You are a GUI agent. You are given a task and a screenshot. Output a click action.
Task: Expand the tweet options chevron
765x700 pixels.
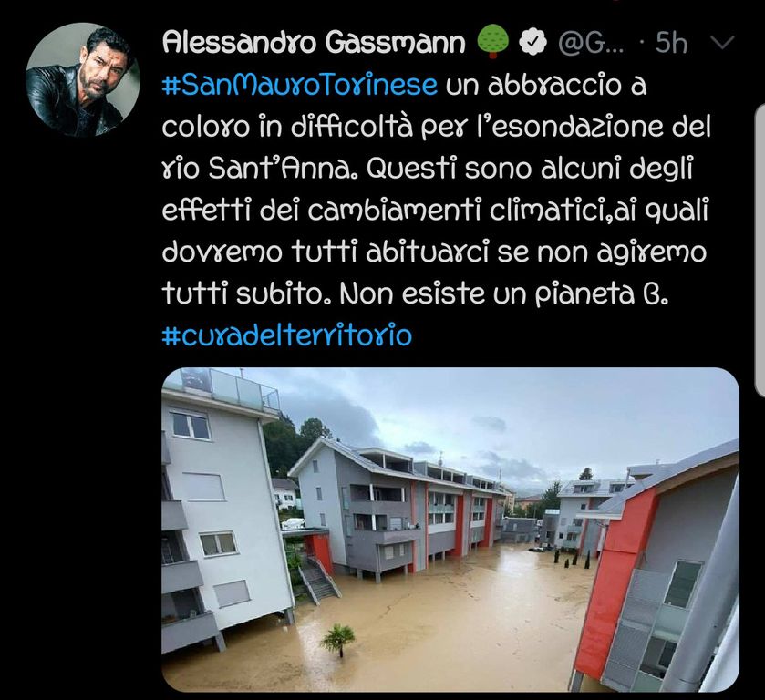722,43
